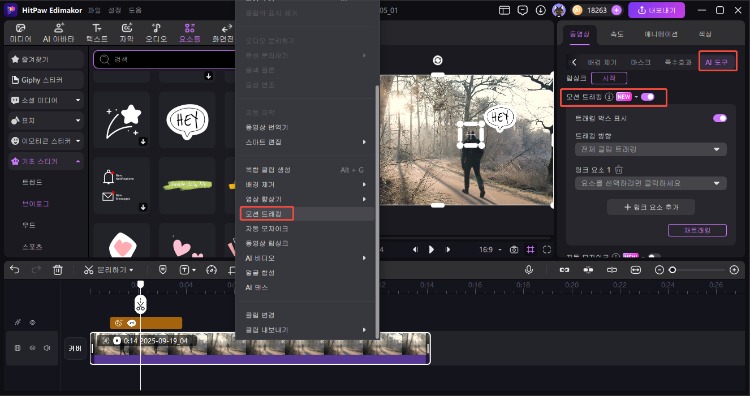Click the grid crop icon under preview
The width and height of the screenshot is (750, 396).
(530, 250)
